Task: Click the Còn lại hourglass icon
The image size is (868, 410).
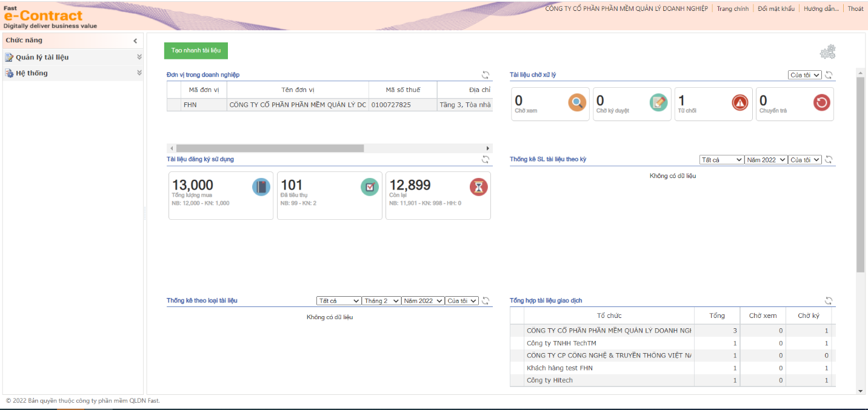Action: point(478,187)
